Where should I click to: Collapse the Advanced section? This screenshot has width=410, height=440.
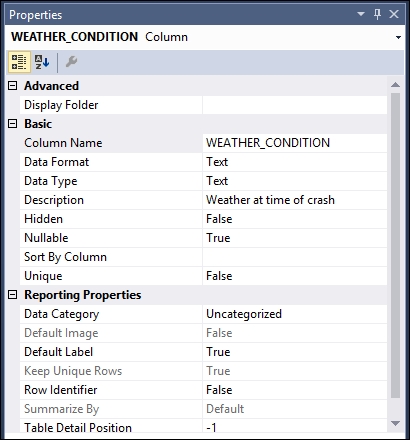click(13, 86)
